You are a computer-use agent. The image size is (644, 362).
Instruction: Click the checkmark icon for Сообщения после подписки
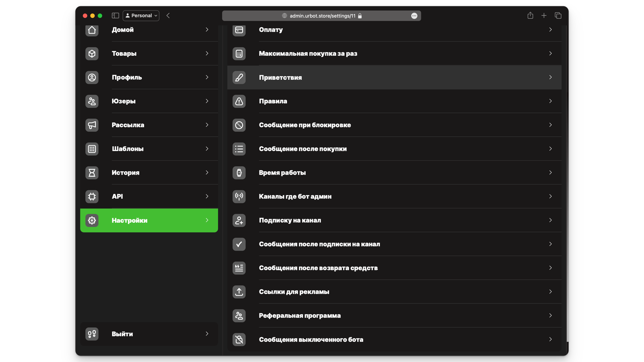click(239, 244)
